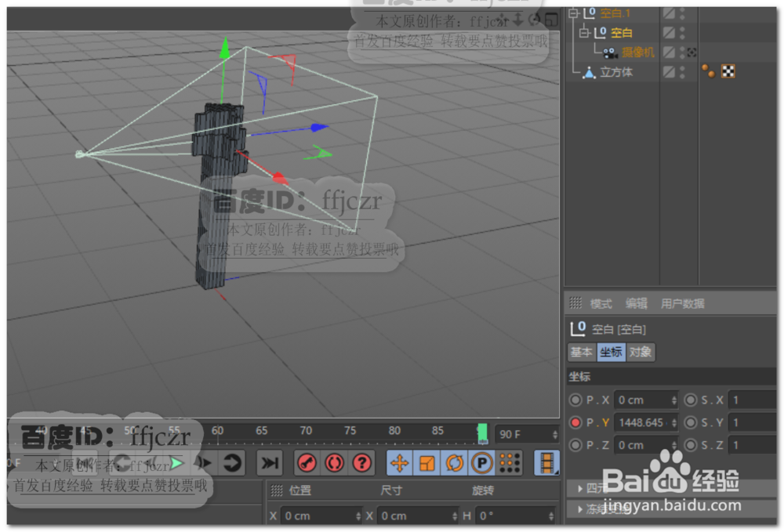
Task: Select the camera object icon 摄像机
Action: coord(609,52)
